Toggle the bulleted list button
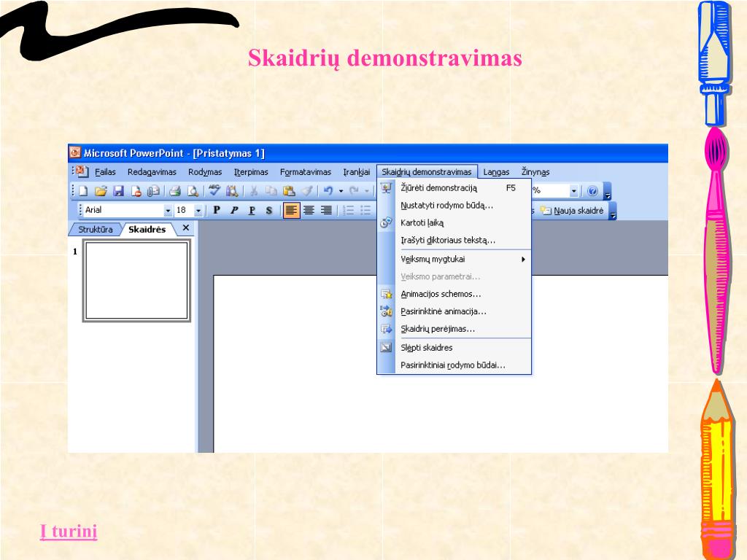This screenshot has width=747, height=560. (x=366, y=210)
